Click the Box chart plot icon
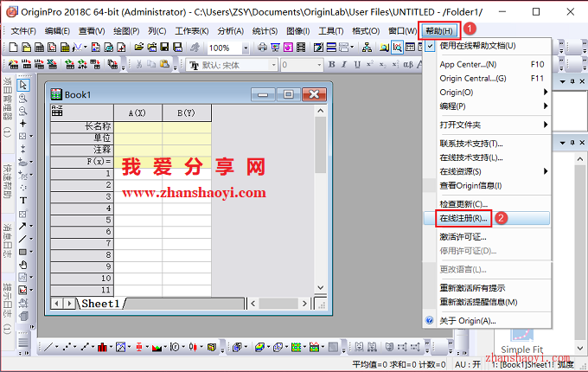 pyautogui.click(x=138, y=347)
